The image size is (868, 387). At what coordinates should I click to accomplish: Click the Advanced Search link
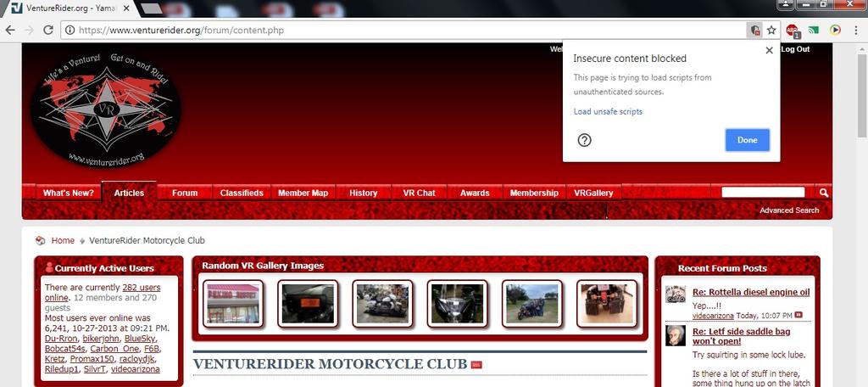coord(789,210)
